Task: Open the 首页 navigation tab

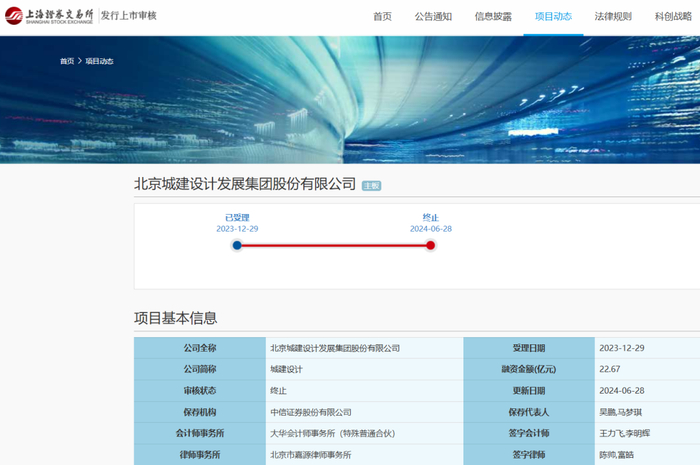Action: pyautogui.click(x=382, y=17)
